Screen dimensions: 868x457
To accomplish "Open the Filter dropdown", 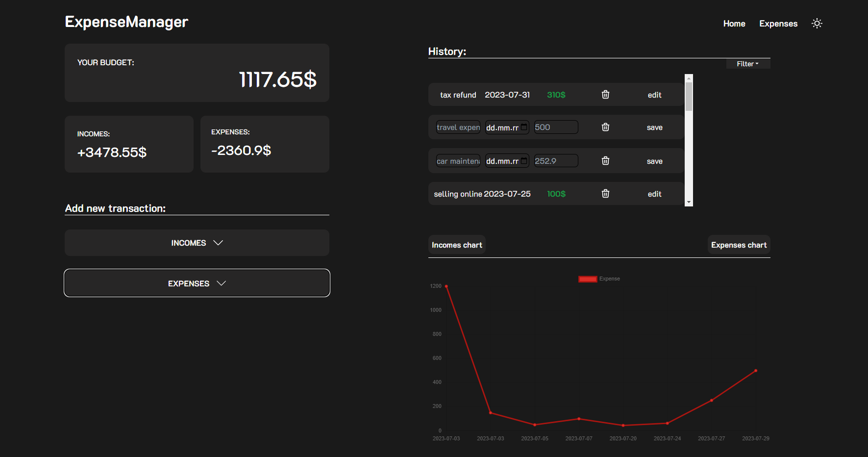I will click(x=748, y=64).
